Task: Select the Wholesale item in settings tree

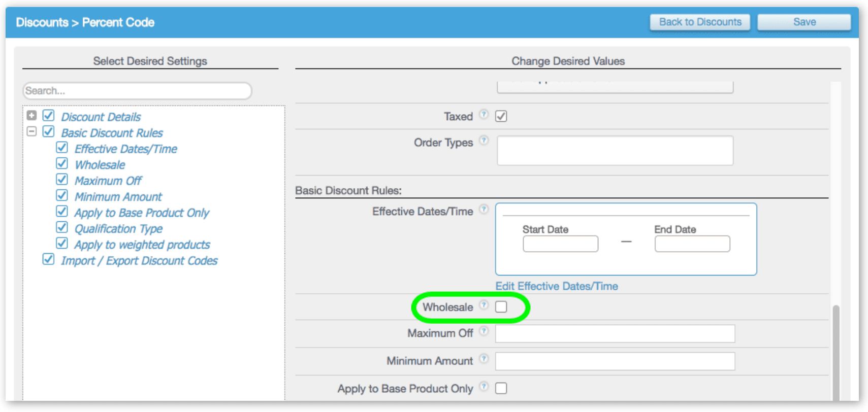Action: 100,165
